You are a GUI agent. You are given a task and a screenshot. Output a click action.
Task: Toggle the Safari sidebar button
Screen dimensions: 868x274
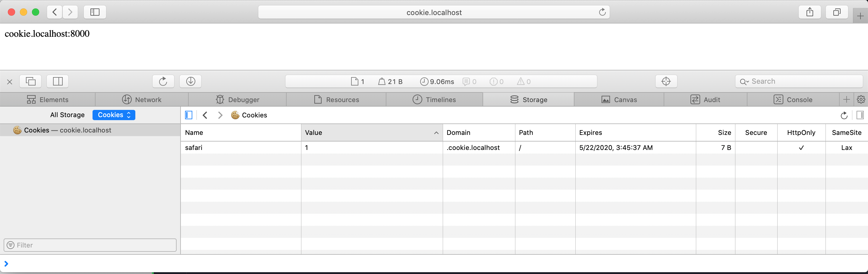tap(94, 12)
